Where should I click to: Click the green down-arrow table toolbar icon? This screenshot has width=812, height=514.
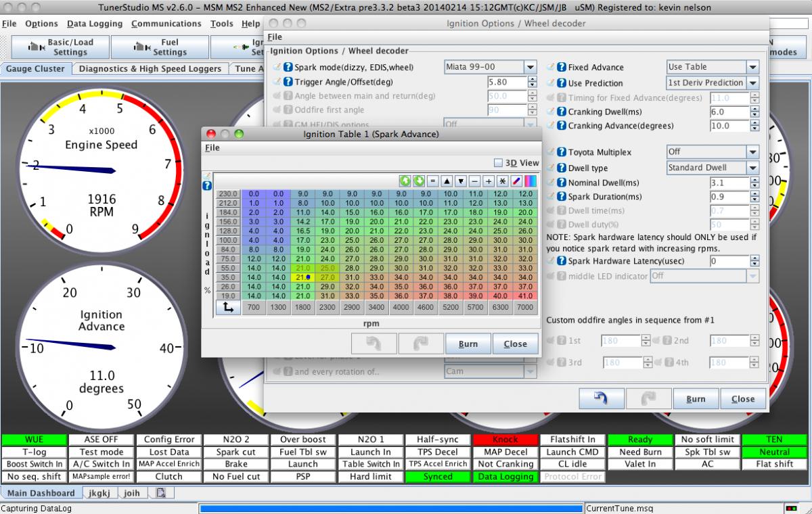(x=419, y=181)
